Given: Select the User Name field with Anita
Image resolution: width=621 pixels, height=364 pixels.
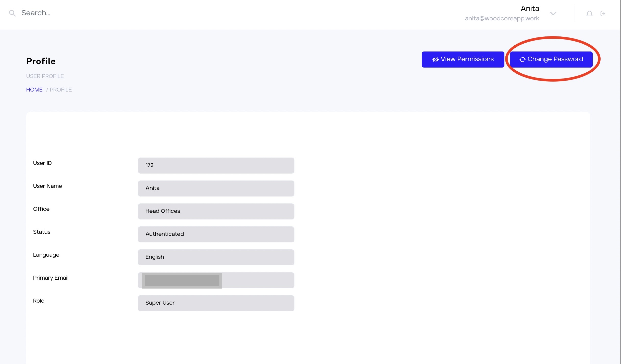Looking at the screenshot, I should pos(216,188).
